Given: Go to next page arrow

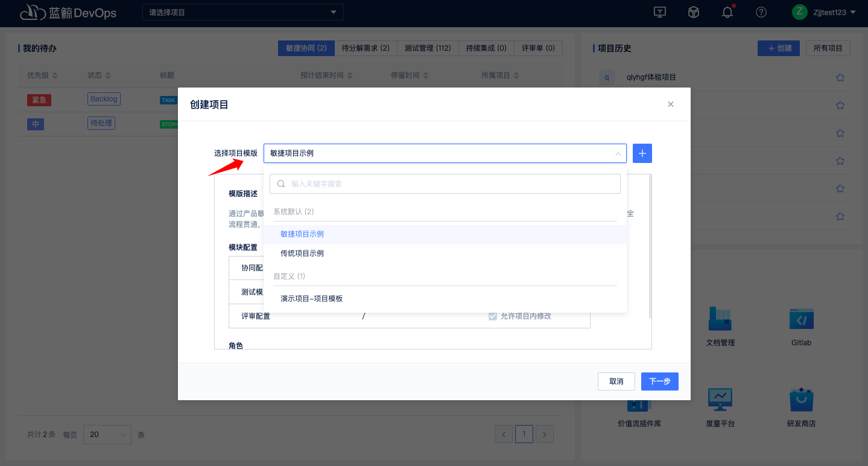Looking at the screenshot, I should point(545,434).
